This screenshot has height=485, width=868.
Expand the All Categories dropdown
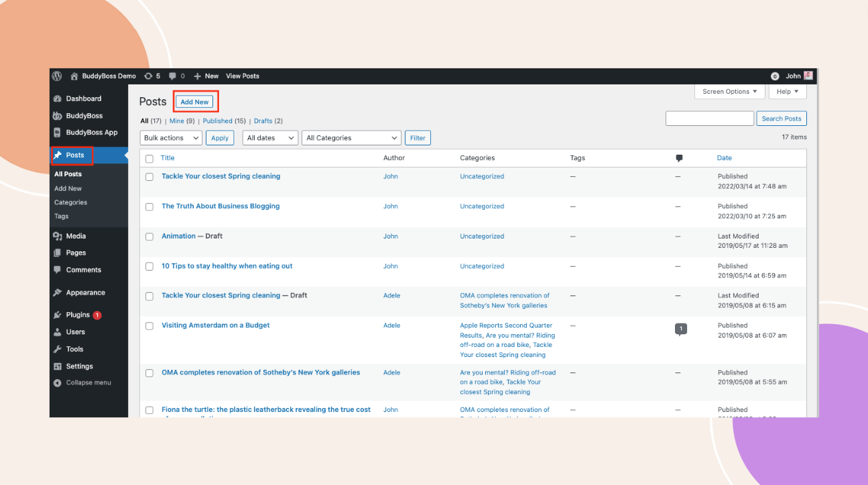pyautogui.click(x=351, y=138)
